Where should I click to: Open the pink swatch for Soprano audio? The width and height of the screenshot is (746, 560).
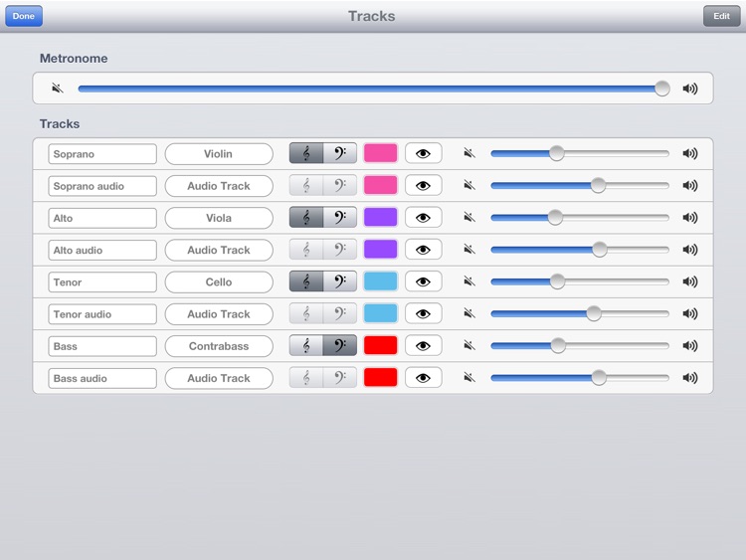tap(380, 185)
